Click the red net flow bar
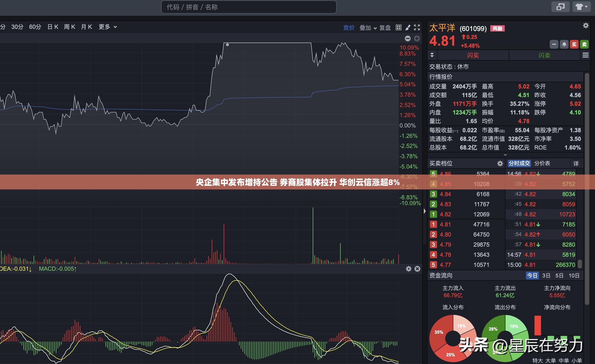 point(537,325)
